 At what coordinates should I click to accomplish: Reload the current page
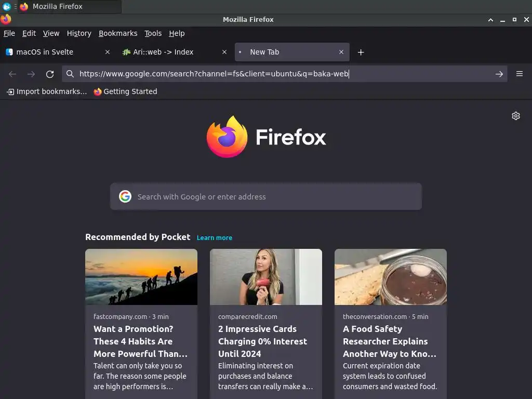[50, 74]
